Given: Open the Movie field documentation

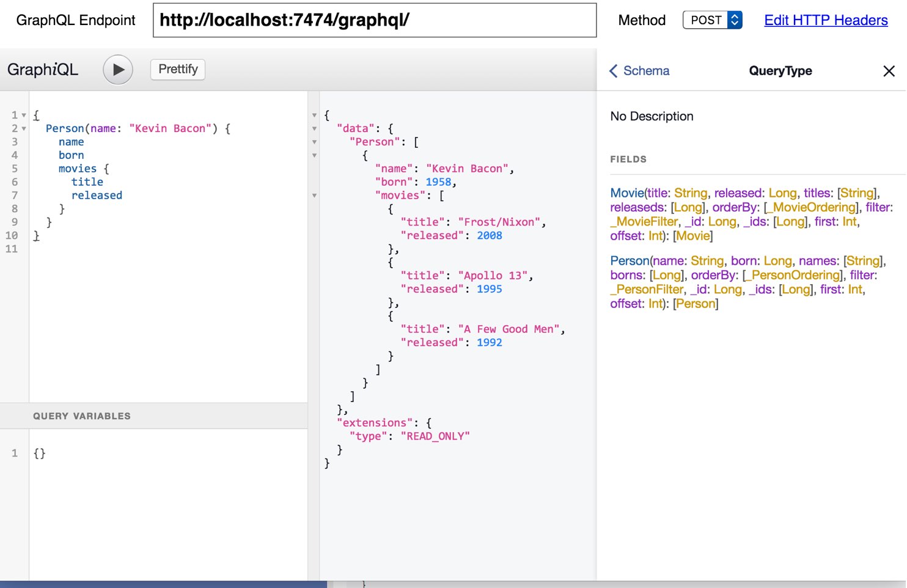Looking at the screenshot, I should 627,193.
